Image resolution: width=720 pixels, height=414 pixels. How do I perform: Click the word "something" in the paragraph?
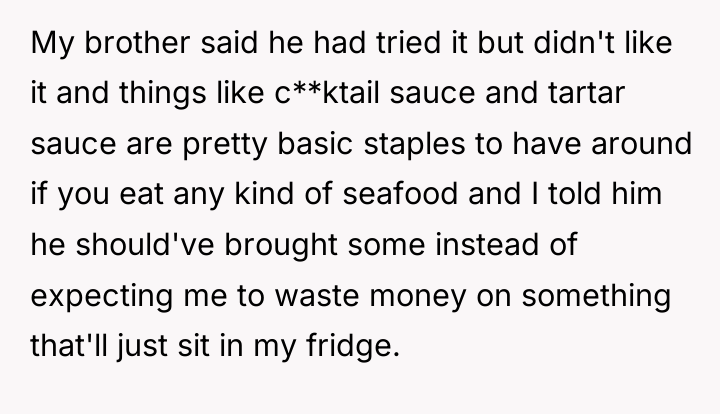[x=596, y=297]
